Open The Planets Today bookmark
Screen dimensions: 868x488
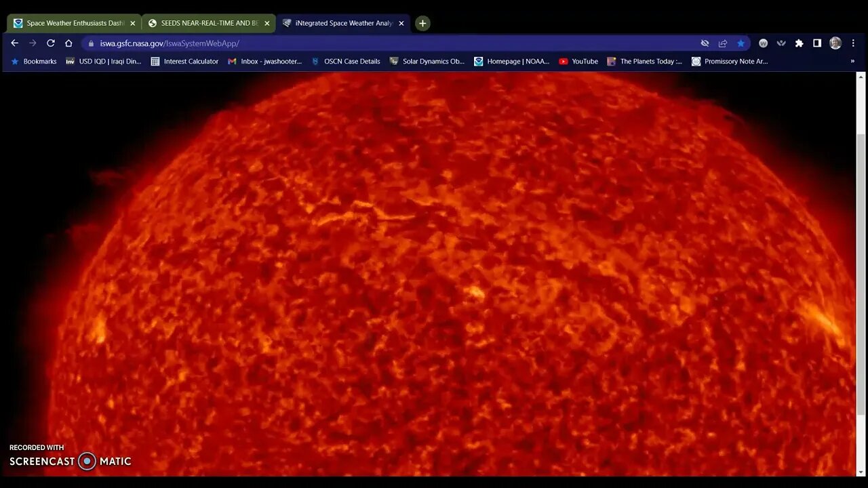[x=645, y=61]
